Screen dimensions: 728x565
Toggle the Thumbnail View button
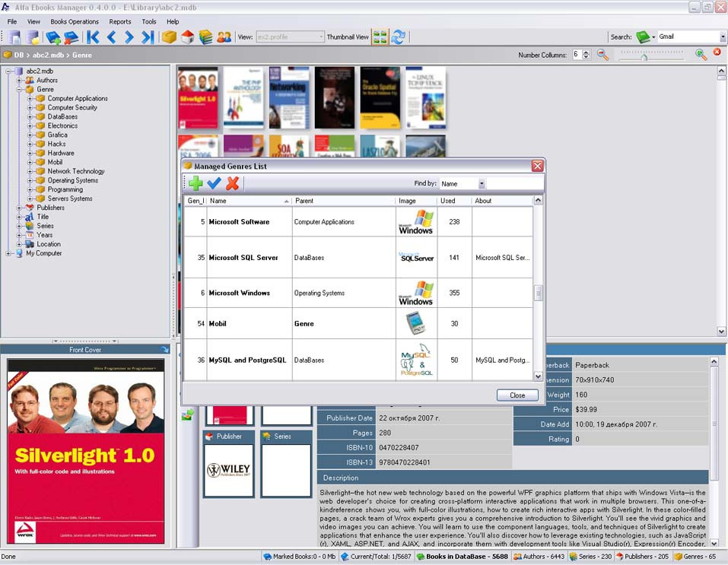pyautogui.click(x=380, y=37)
